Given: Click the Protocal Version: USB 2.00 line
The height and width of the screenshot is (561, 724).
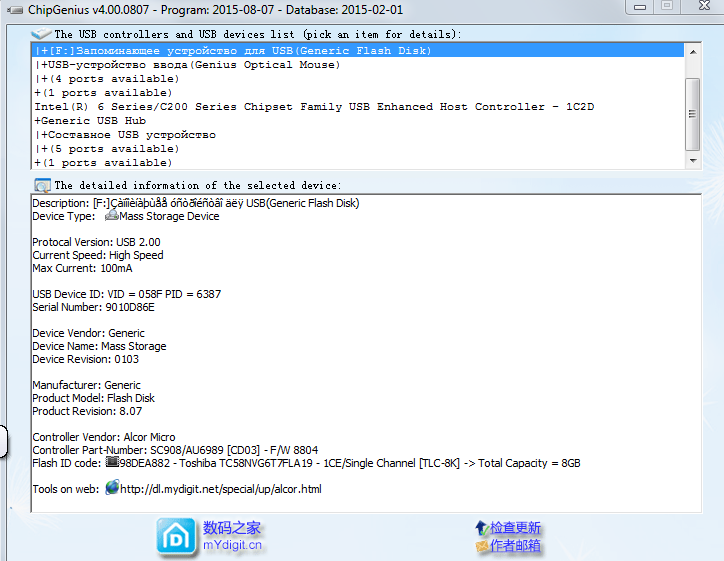Looking at the screenshot, I should click(x=97, y=242).
